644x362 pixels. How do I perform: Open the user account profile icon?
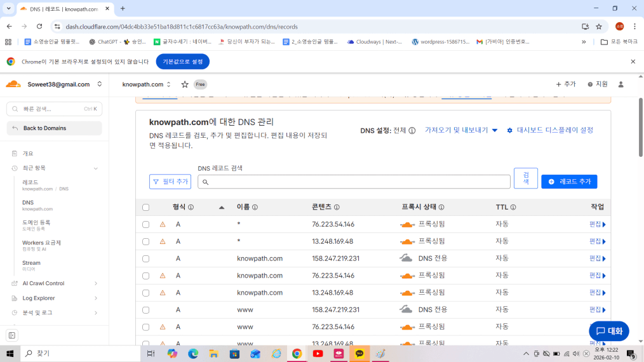621,84
